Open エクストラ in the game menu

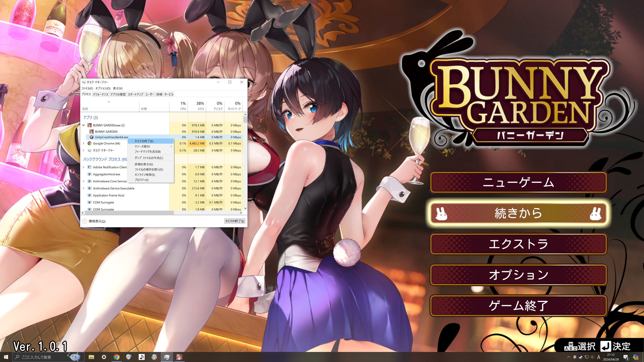point(519,244)
